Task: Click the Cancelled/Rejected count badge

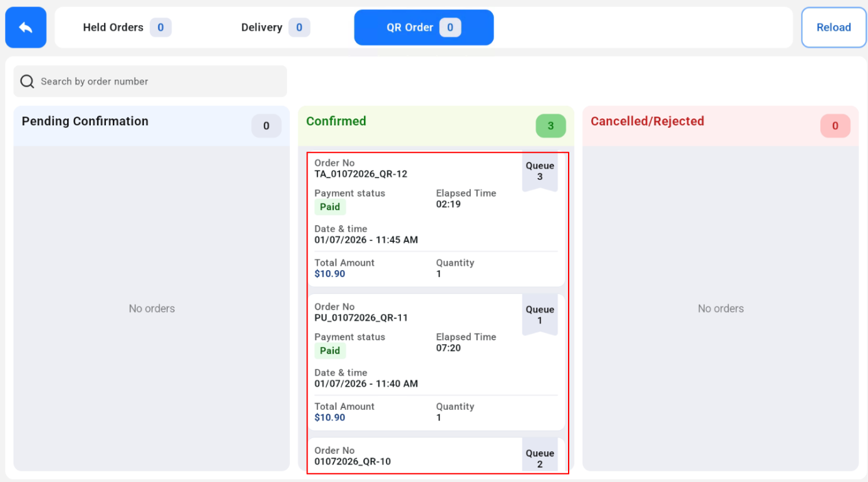Action: 835,126
